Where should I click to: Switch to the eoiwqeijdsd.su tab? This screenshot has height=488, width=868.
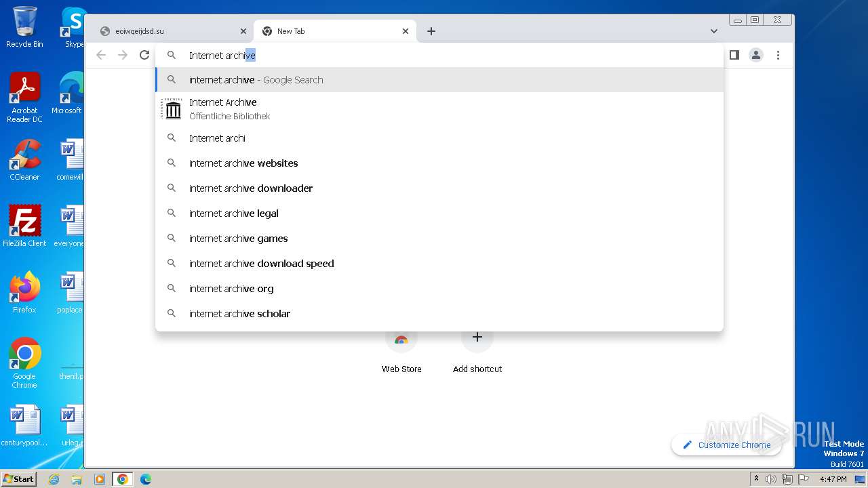point(172,31)
